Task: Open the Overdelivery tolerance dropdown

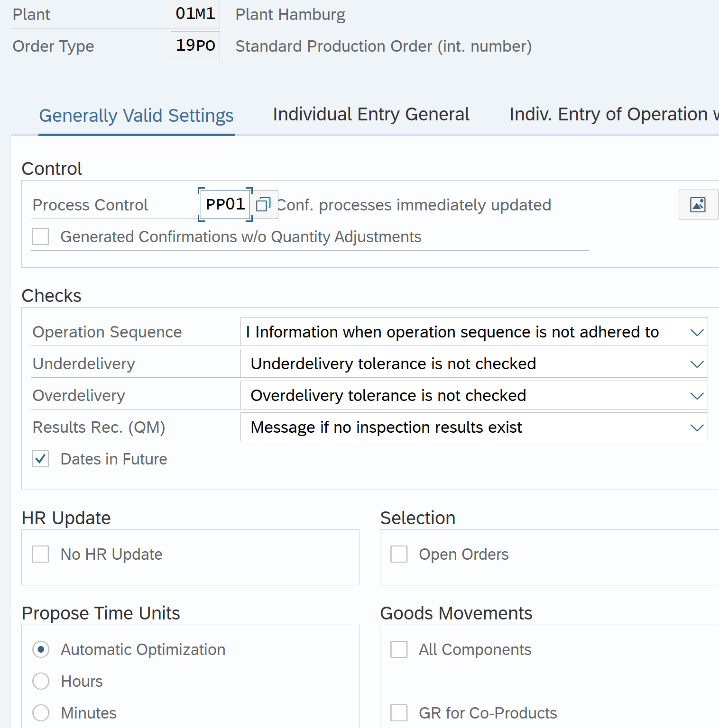Action: coord(696,396)
